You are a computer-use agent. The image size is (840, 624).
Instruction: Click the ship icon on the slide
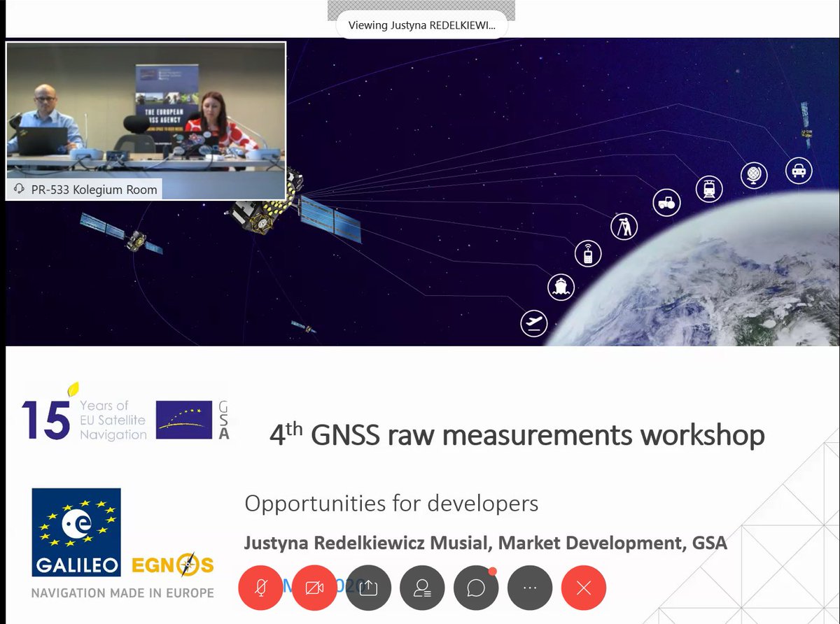561,286
